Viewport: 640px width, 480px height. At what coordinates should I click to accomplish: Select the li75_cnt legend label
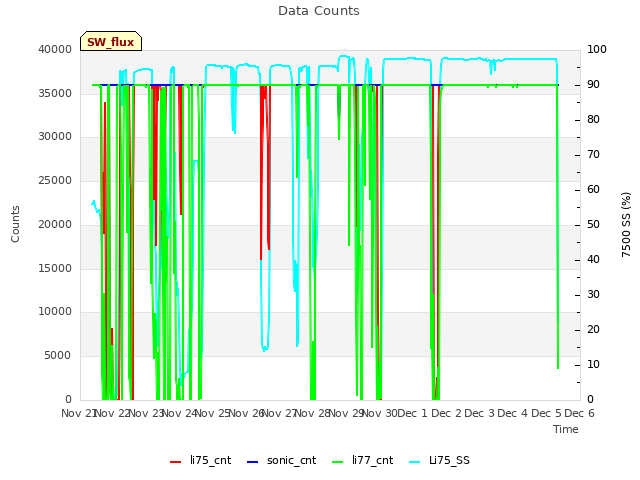click(x=211, y=460)
